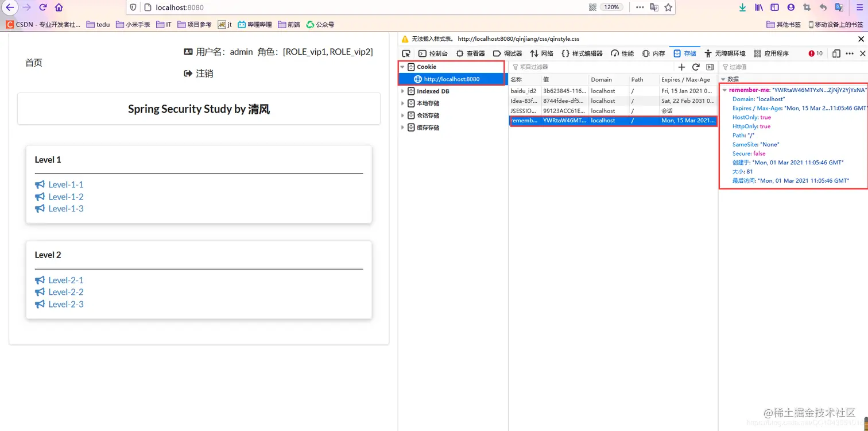868x431 pixels.
Task: Open the QR code icon in address bar
Action: 592,7
